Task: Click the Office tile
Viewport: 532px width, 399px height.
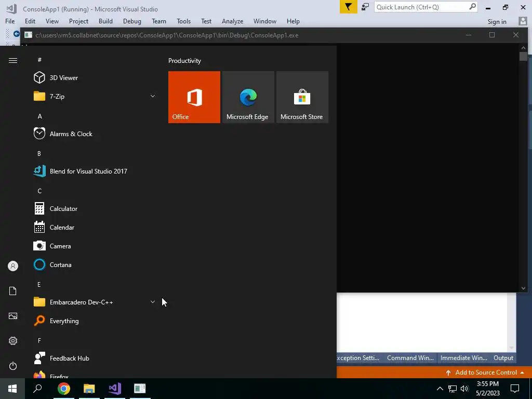Action: [x=194, y=97]
